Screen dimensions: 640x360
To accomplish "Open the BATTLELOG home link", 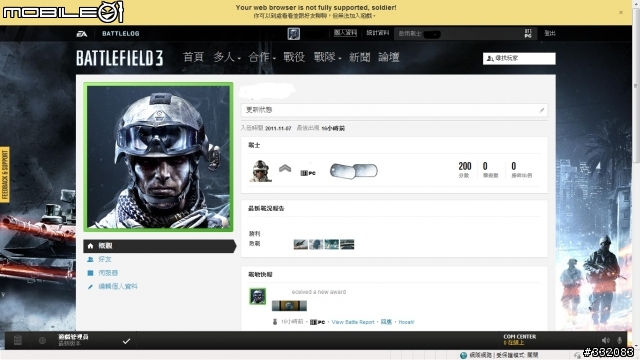I will click(x=120, y=33).
